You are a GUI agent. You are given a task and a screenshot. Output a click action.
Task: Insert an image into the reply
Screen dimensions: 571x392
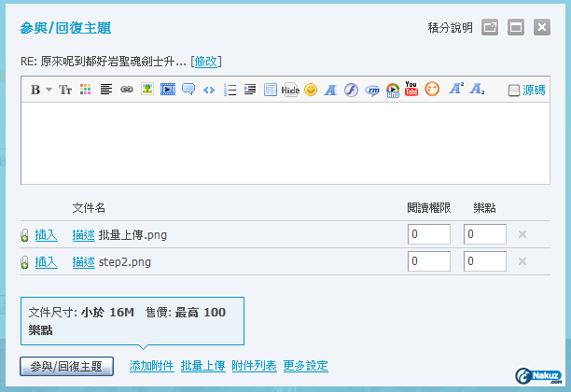[147, 90]
